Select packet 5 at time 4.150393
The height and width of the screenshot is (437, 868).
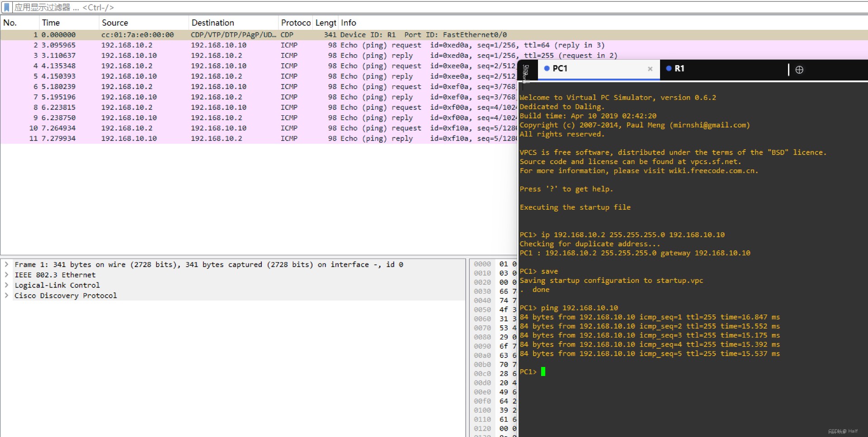(x=259, y=76)
